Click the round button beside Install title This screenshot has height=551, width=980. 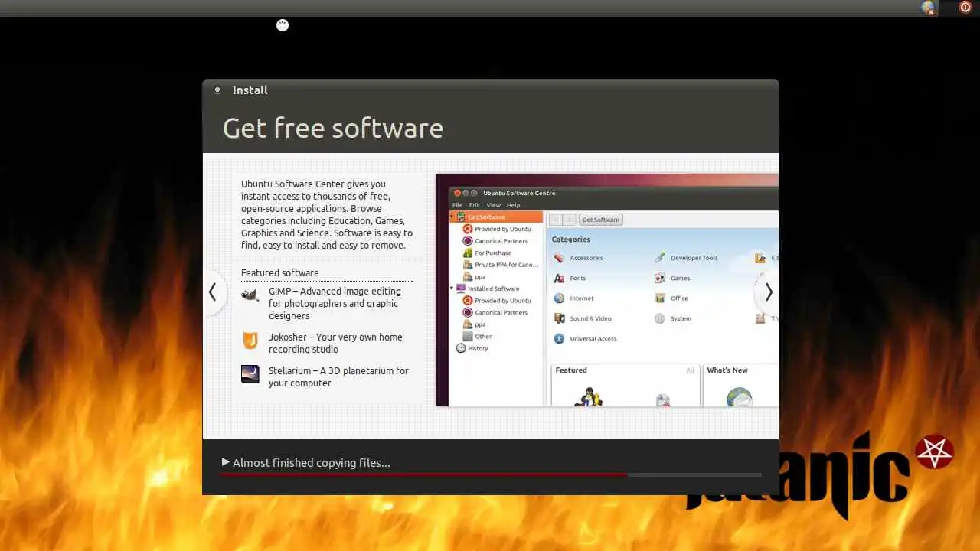coord(217,90)
